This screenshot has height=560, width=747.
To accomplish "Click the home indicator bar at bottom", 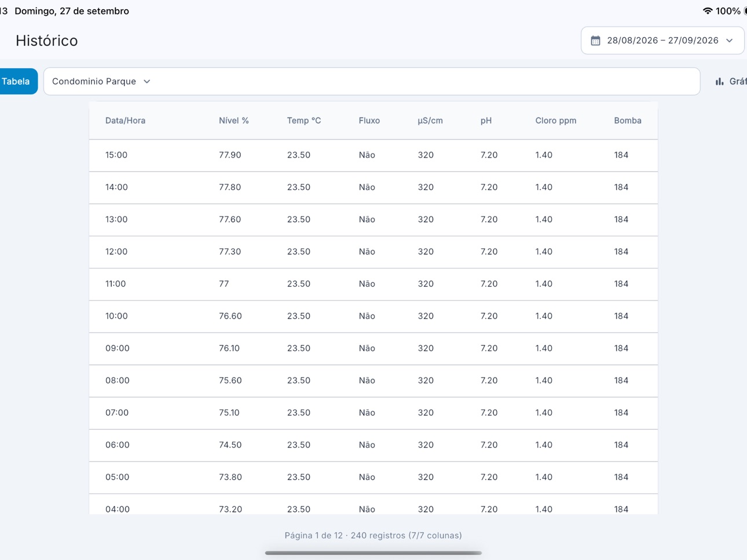I will point(373,553).
